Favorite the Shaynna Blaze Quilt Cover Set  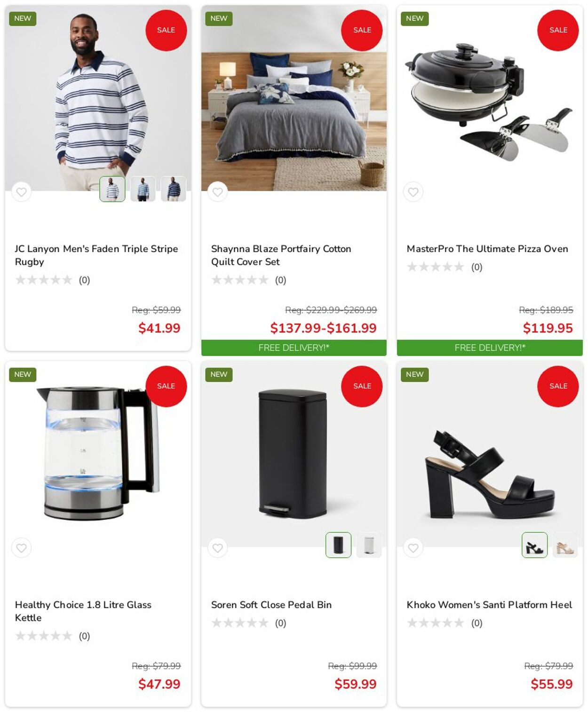click(x=217, y=192)
